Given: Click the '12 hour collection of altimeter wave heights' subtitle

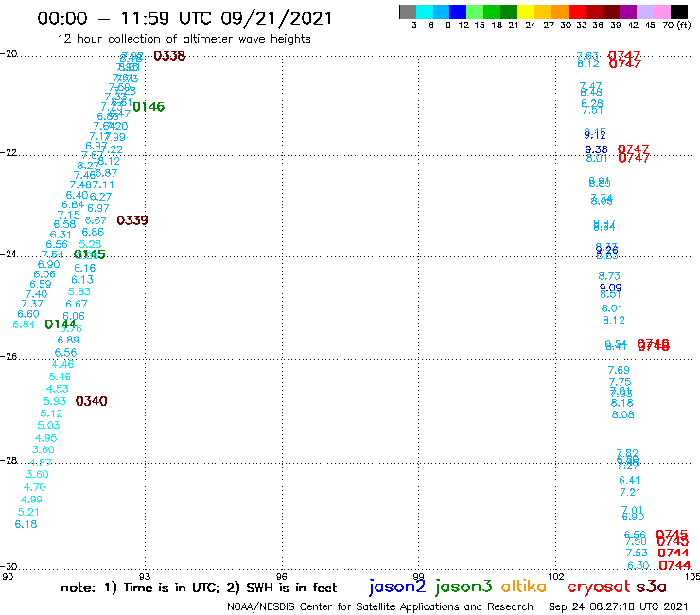Looking at the screenshot, I should [x=184, y=39].
